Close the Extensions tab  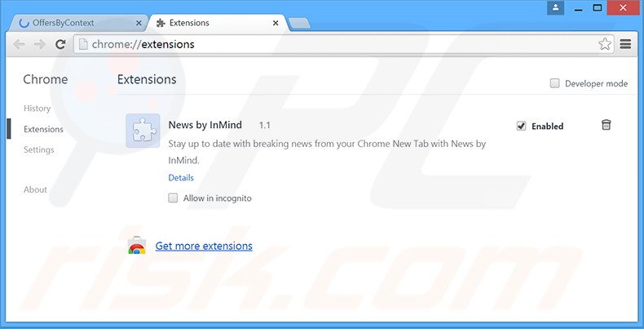pos(276,23)
